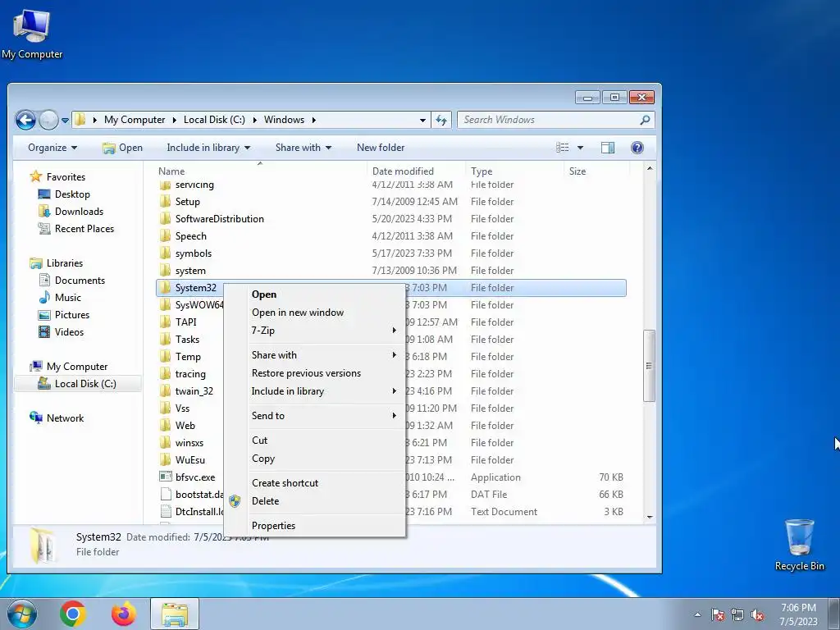Click the Forward navigation arrow button
This screenshot has width=840, height=630.
tap(48, 120)
